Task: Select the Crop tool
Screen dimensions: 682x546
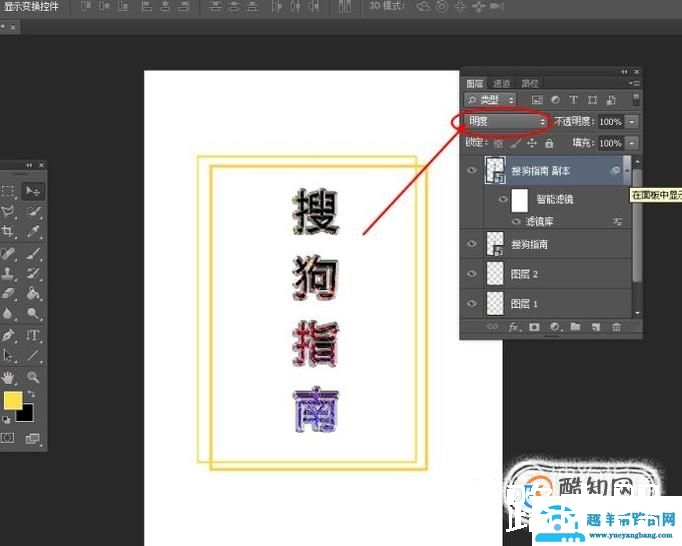Action: click(8, 231)
